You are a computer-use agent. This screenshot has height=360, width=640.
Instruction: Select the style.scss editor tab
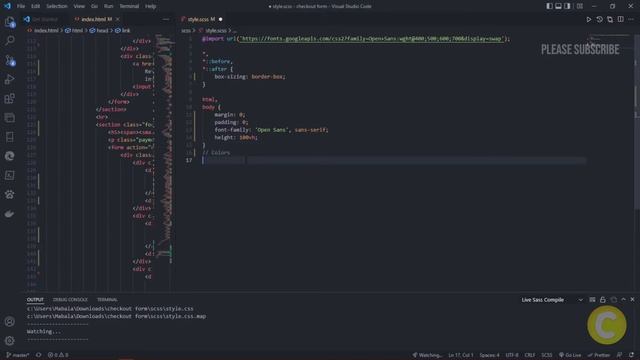point(201,19)
